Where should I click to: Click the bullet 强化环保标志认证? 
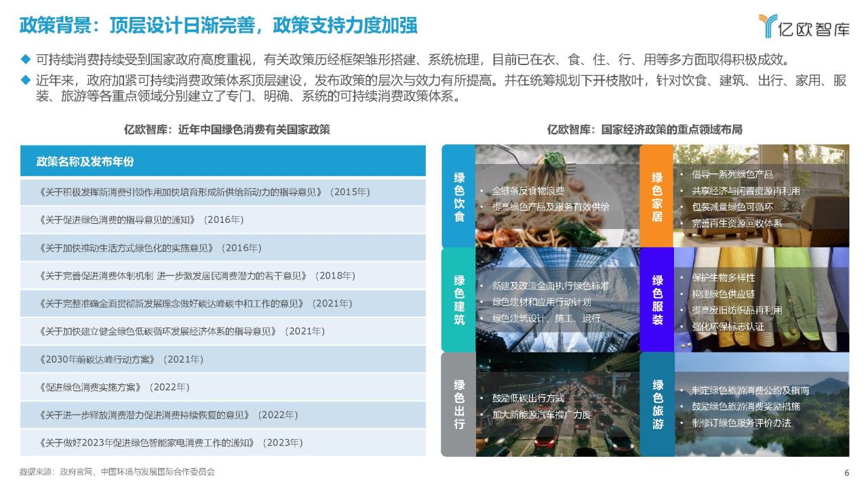pyautogui.click(x=728, y=327)
